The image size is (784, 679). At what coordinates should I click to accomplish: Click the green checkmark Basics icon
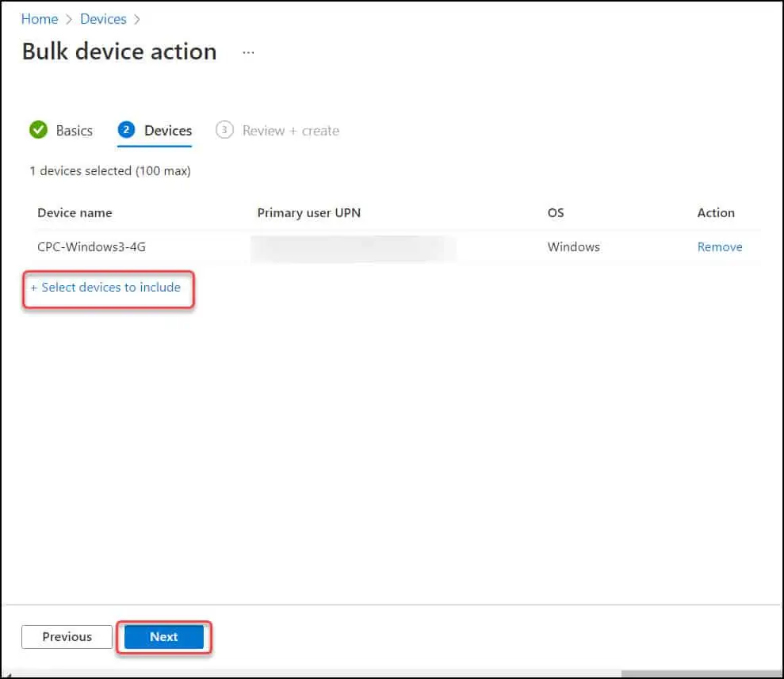(x=38, y=130)
